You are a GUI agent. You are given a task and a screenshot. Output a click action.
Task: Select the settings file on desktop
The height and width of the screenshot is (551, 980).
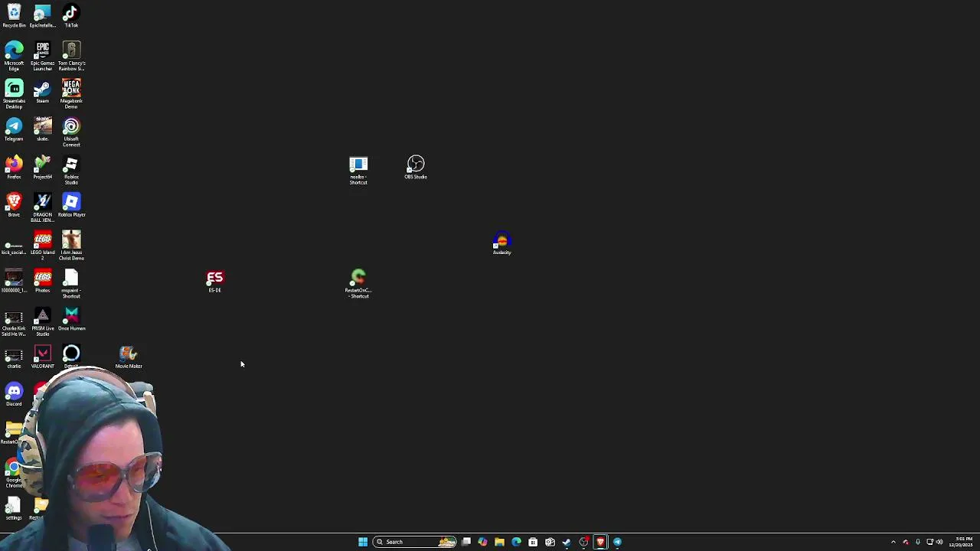(14, 509)
